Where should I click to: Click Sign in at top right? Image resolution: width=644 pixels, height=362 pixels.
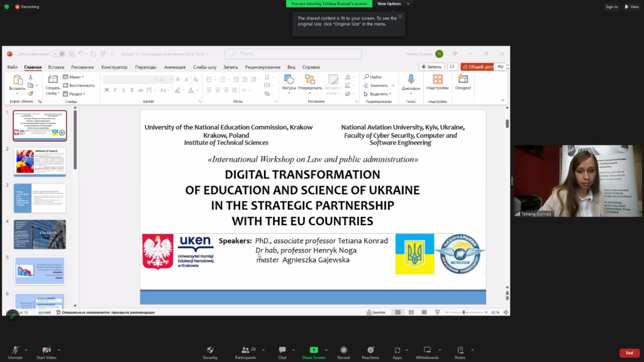point(611,6)
